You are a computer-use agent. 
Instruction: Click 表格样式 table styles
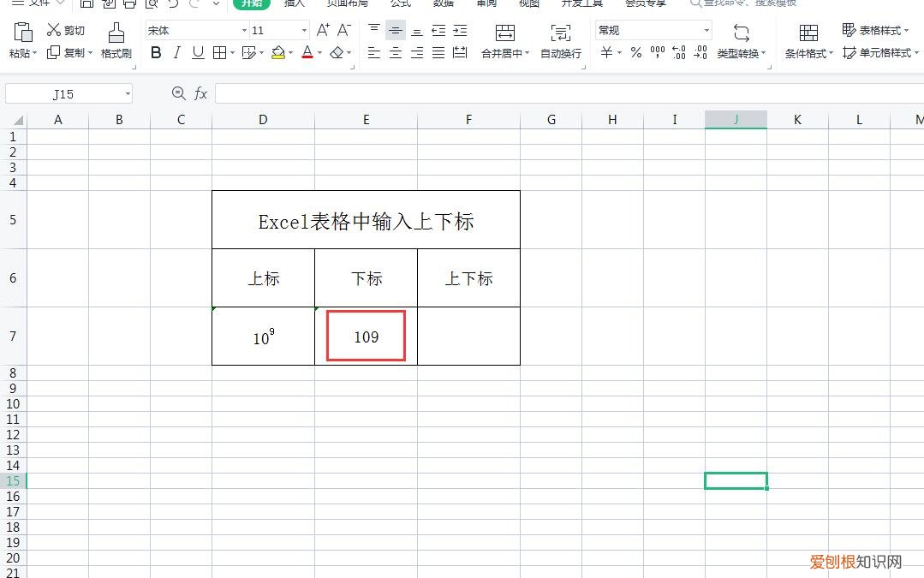click(875, 30)
